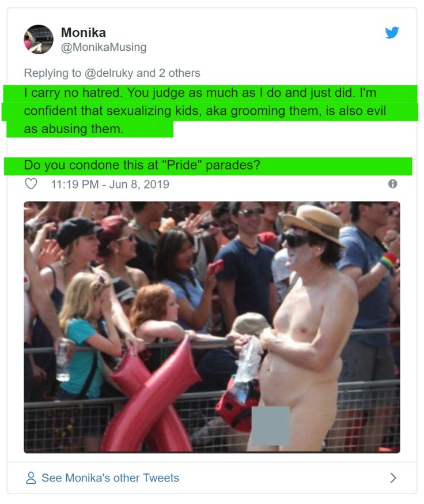Like the tweet with the heart icon

(x=31, y=184)
